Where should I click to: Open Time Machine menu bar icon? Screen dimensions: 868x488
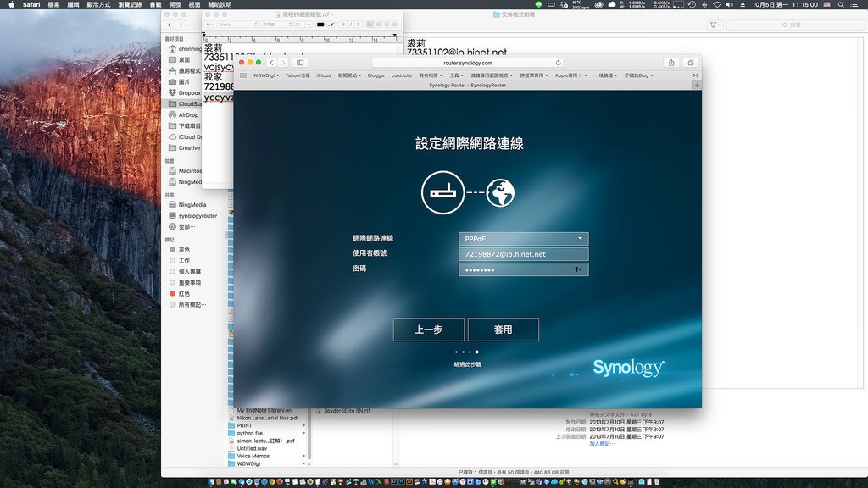pos(692,4)
